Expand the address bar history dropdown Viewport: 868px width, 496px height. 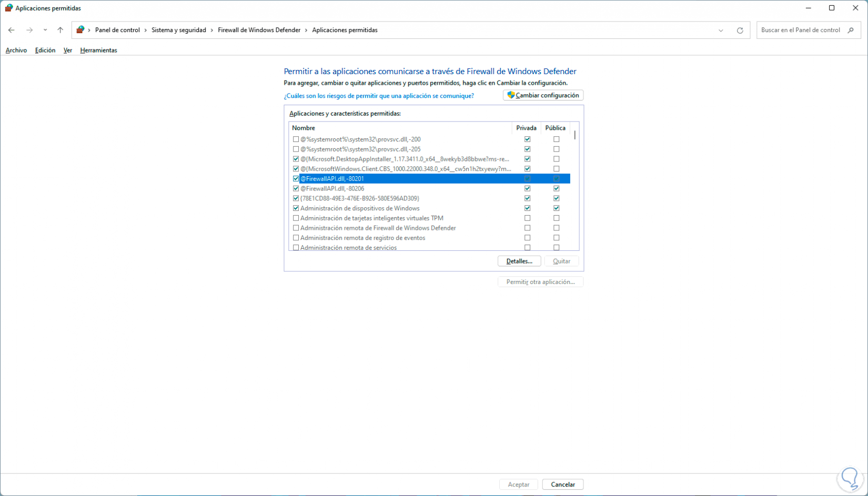pos(721,31)
